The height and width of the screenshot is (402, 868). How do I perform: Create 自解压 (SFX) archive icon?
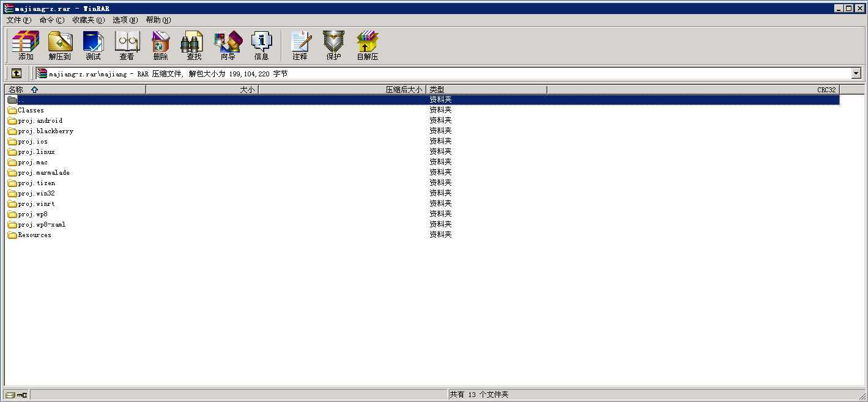click(x=368, y=46)
